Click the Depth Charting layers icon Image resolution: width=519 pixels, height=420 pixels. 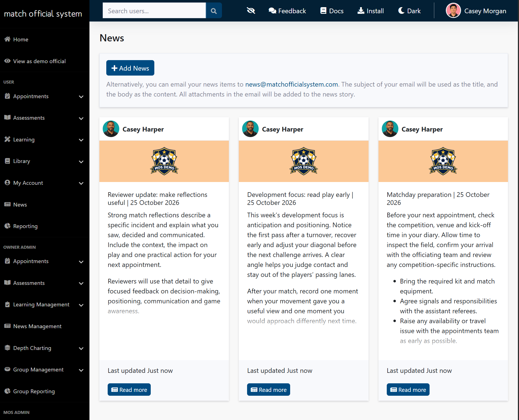pyautogui.click(x=7, y=348)
